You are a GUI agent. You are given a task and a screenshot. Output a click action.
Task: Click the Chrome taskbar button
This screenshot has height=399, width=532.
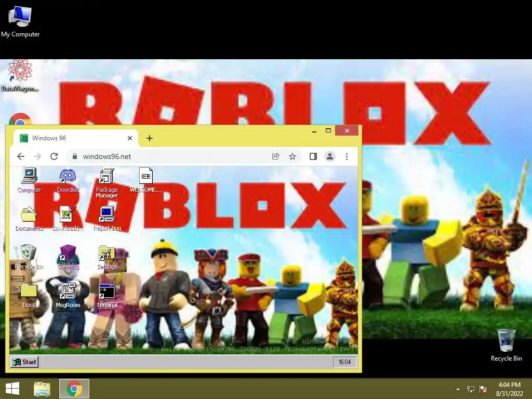tap(74, 389)
